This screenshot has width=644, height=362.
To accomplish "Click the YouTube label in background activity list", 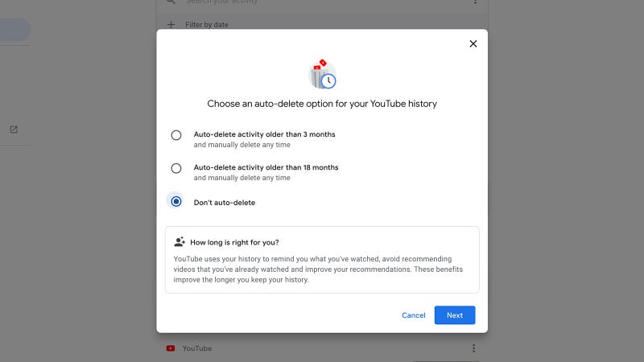I will 197,348.
